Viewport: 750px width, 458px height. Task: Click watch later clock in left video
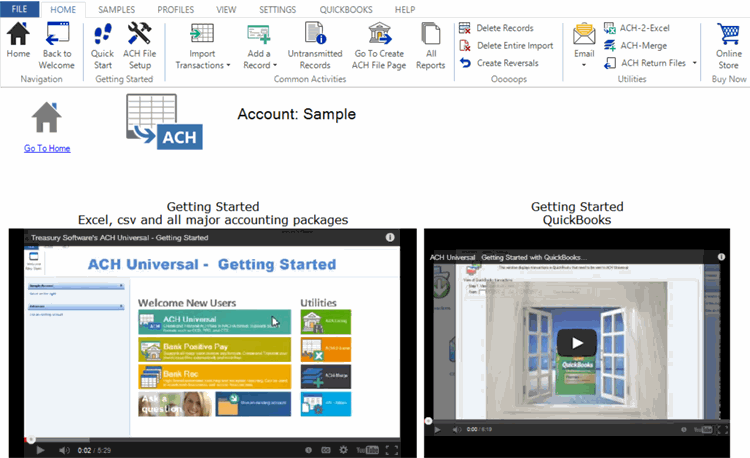[309, 450]
